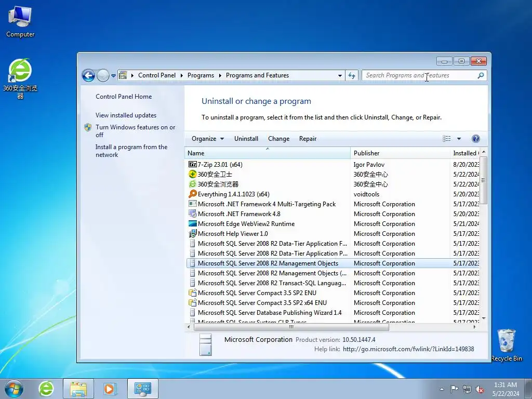Click the search magnifier icon

pos(481,75)
